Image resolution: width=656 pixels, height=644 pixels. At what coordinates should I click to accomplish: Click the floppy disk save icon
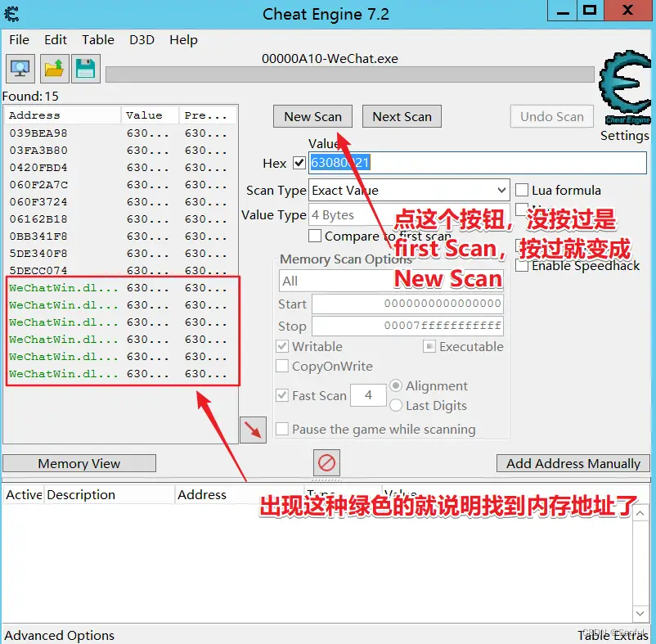(x=86, y=69)
